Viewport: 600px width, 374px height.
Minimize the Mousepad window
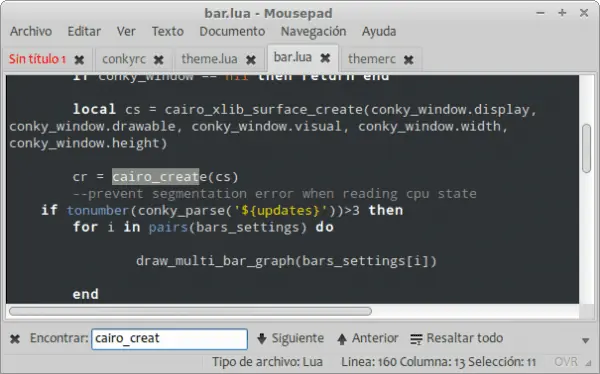pos(540,13)
